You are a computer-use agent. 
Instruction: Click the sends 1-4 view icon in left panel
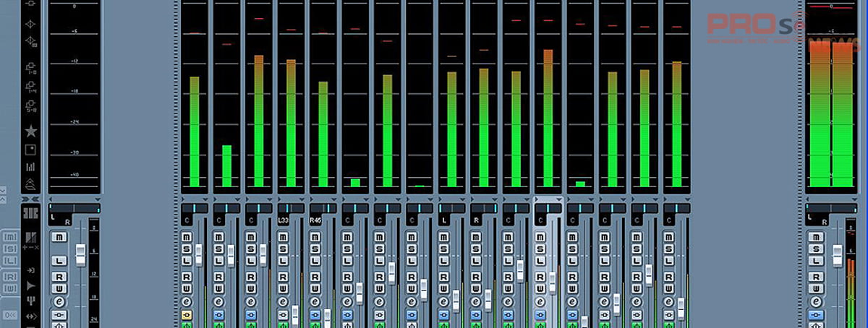click(31, 87)
